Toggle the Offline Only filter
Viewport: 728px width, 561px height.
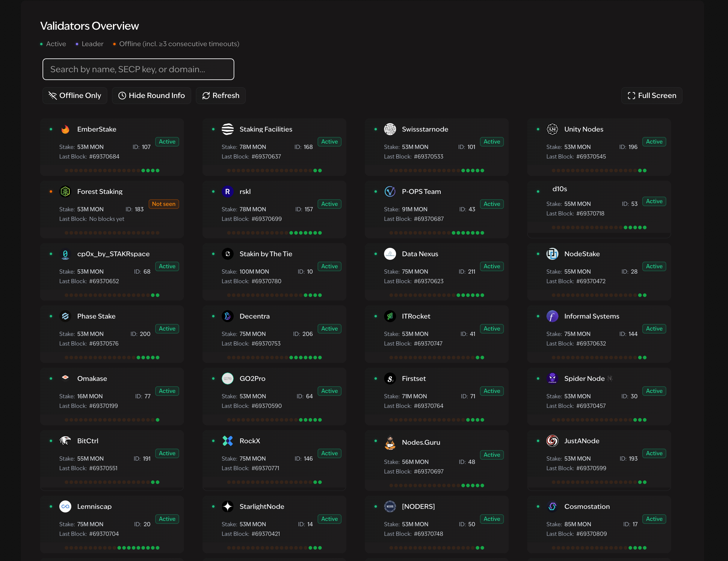click(x=75, y=96)
